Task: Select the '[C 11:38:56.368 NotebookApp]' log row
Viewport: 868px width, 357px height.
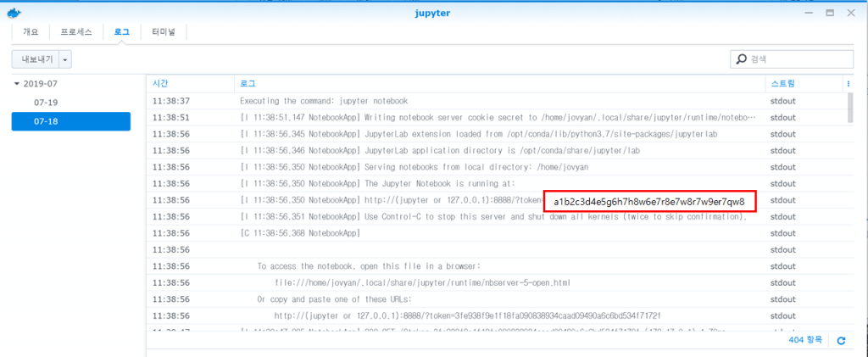Action: 497,233
